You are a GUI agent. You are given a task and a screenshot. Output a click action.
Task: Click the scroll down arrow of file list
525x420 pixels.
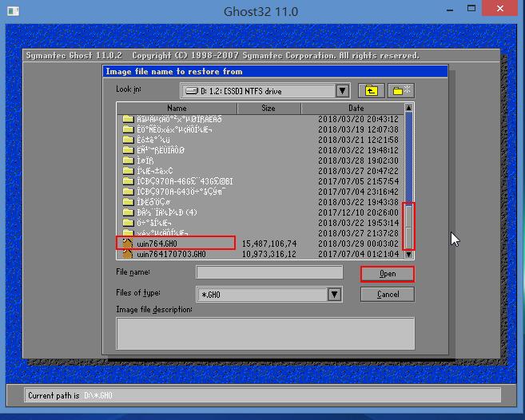(409, 255)
